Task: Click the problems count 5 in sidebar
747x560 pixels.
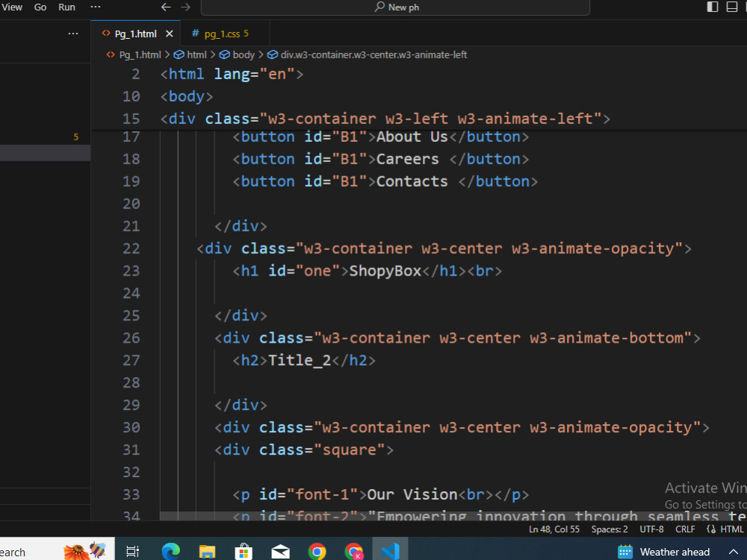Action: [x=75, y=137]
